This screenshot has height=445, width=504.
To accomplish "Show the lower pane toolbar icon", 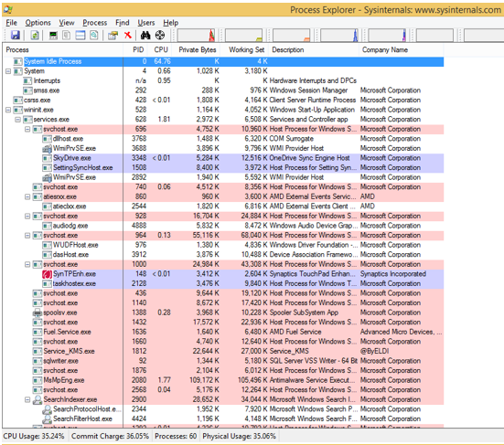I will 80,35.
